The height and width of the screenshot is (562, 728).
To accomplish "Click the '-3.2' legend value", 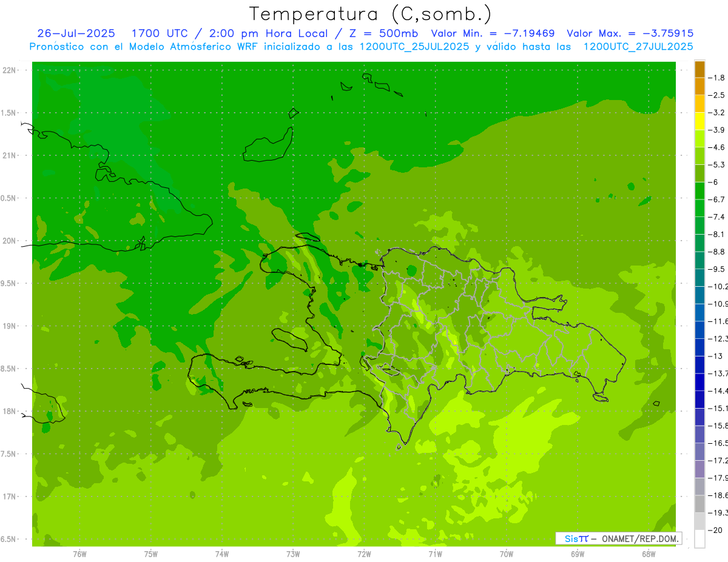I will click(717, 113).
